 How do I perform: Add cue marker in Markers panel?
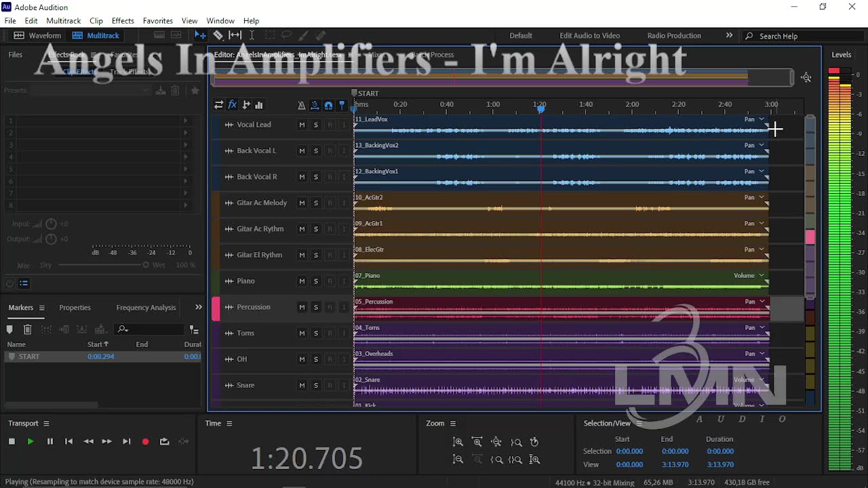pos(9,329)
